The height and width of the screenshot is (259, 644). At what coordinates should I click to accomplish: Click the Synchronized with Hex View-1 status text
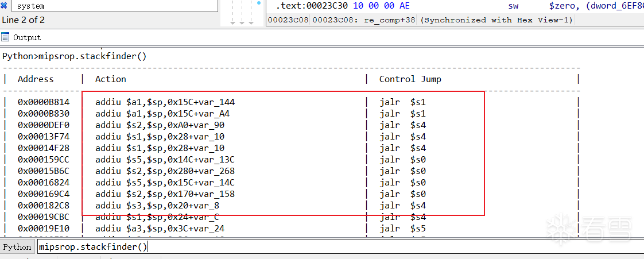pyautogui.click(x=496, y=20)
